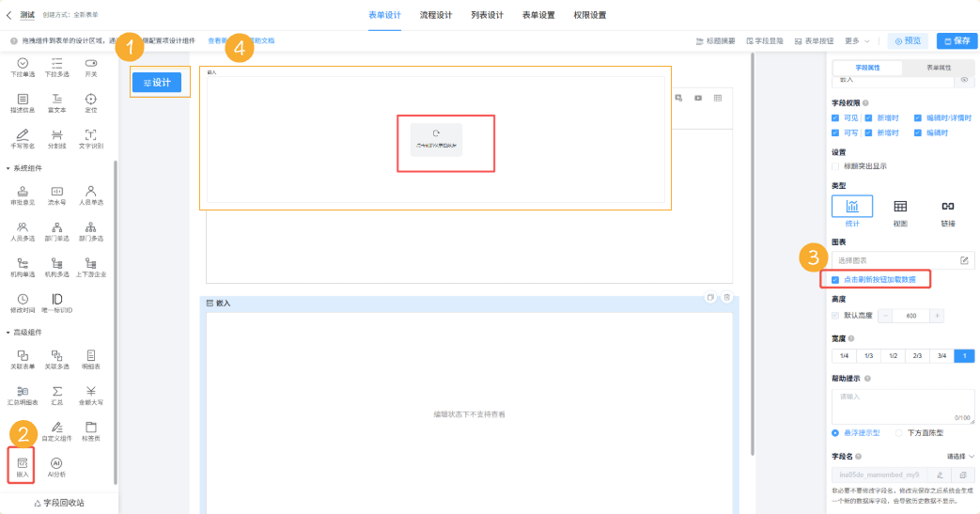
Task: Click the 预览 preview button
Action: [x=908, y=41]
